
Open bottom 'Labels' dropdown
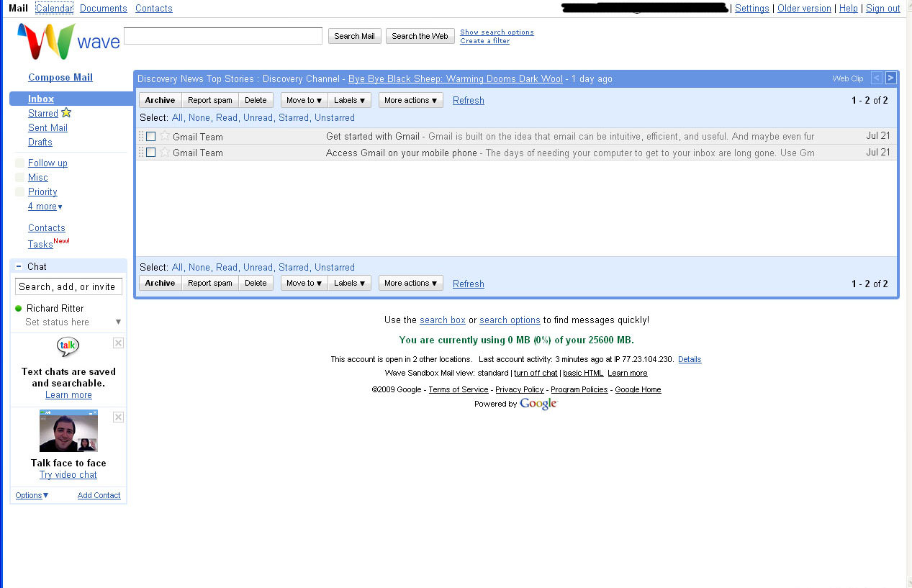[x=350, y=283]
